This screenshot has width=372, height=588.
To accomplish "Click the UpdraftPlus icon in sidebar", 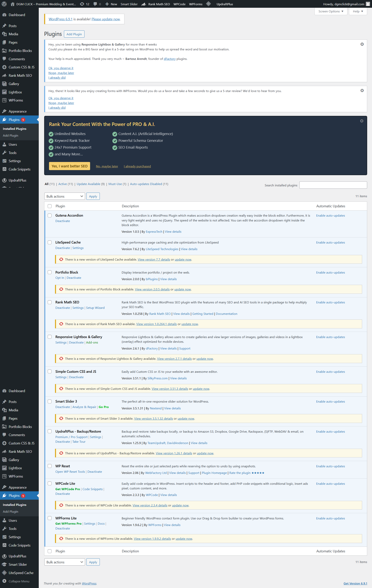I will click(x=4, y=180).
